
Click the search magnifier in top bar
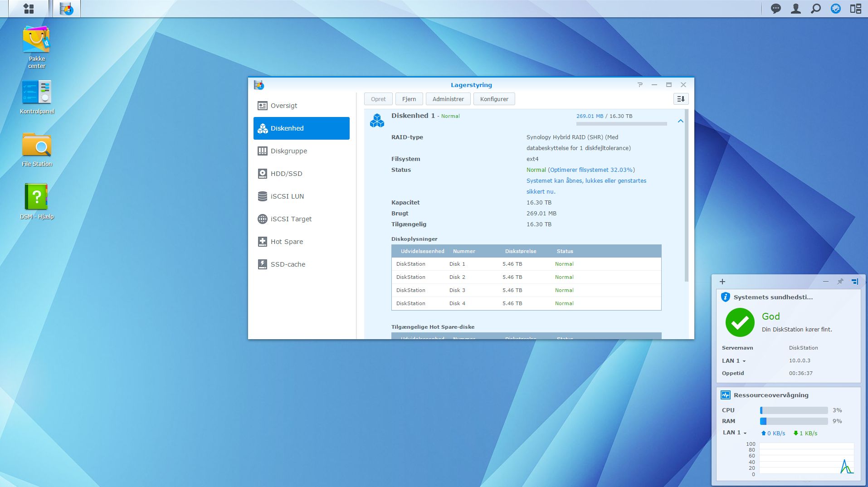click(x=816, y=9)
